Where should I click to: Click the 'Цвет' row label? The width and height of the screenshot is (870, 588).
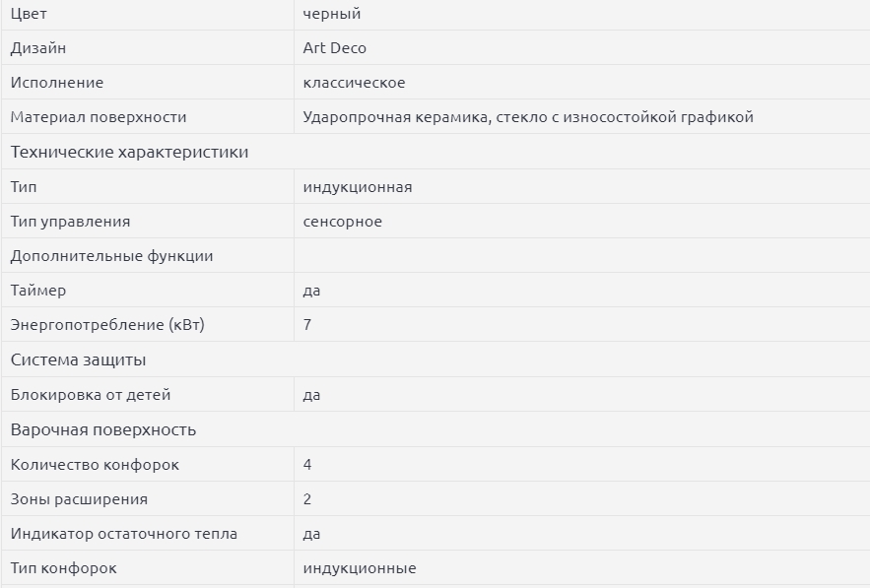click(29, 14)
